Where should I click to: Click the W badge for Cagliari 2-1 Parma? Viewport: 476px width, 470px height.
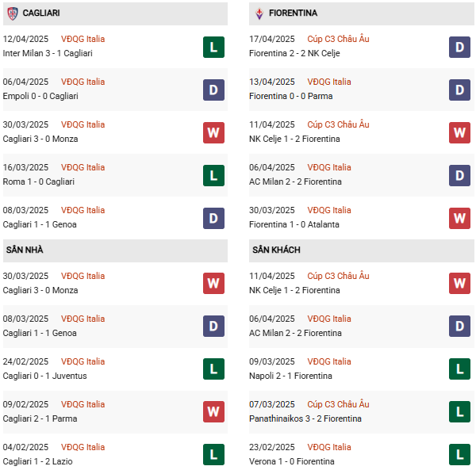[213, 411]
